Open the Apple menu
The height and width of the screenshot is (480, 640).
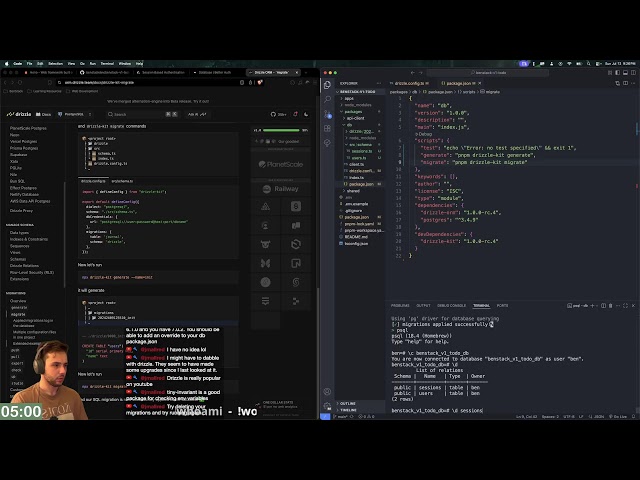6,64
